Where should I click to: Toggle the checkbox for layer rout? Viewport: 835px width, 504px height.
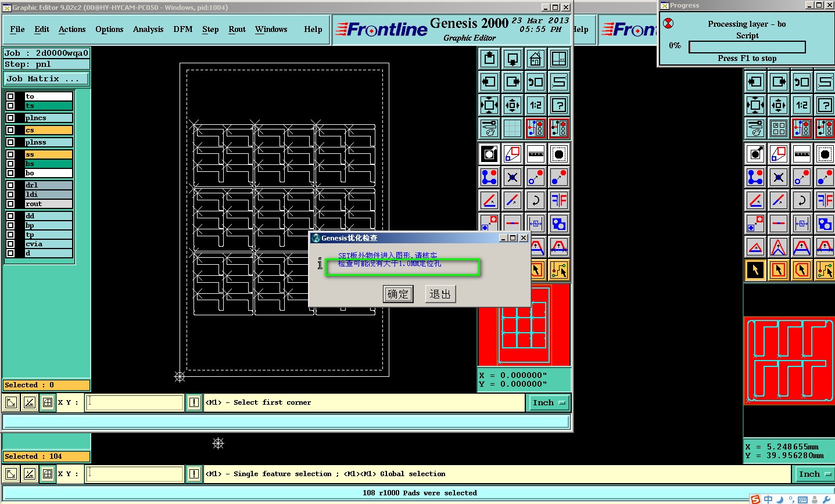pos(10,204)
